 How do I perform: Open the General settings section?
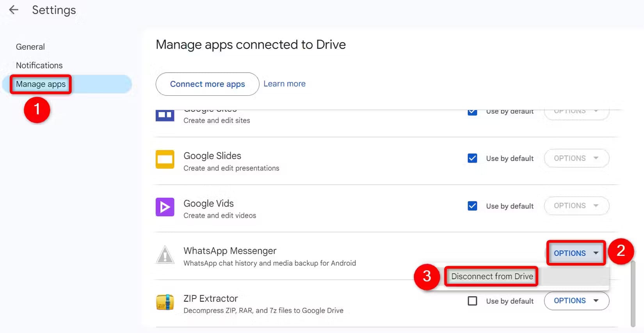pyautogui.click(x=30, y=47)
